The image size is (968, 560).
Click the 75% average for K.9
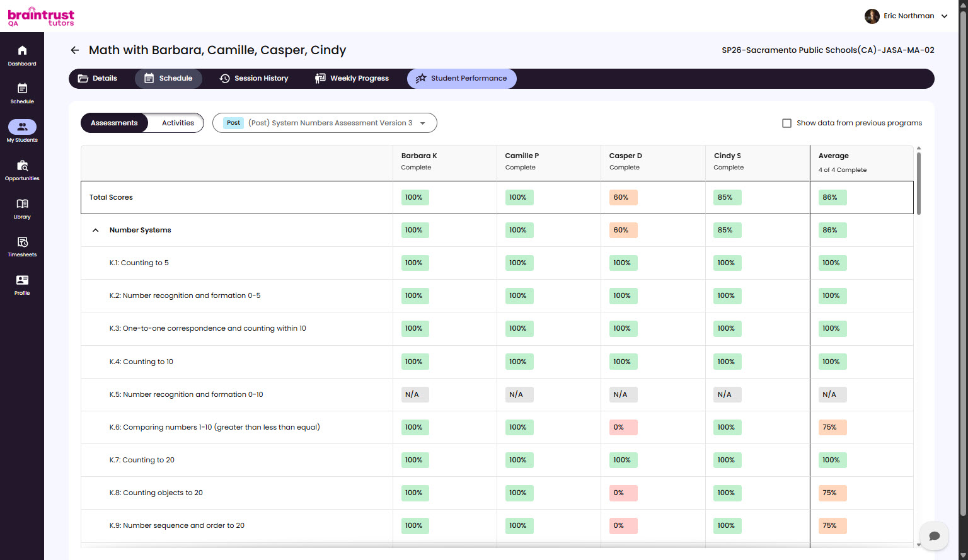pos(833,525)
